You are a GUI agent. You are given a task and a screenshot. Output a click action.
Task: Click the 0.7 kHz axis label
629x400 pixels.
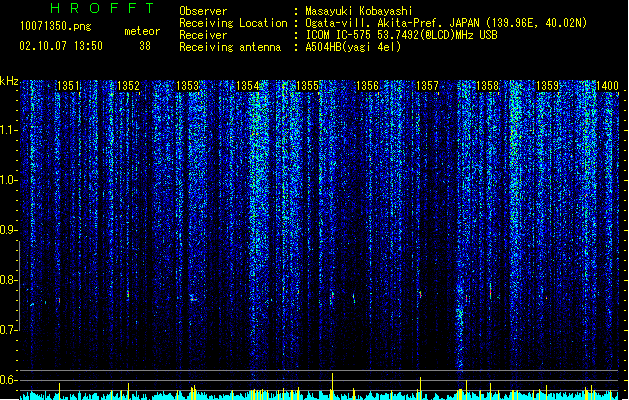(x=8, y=330)
